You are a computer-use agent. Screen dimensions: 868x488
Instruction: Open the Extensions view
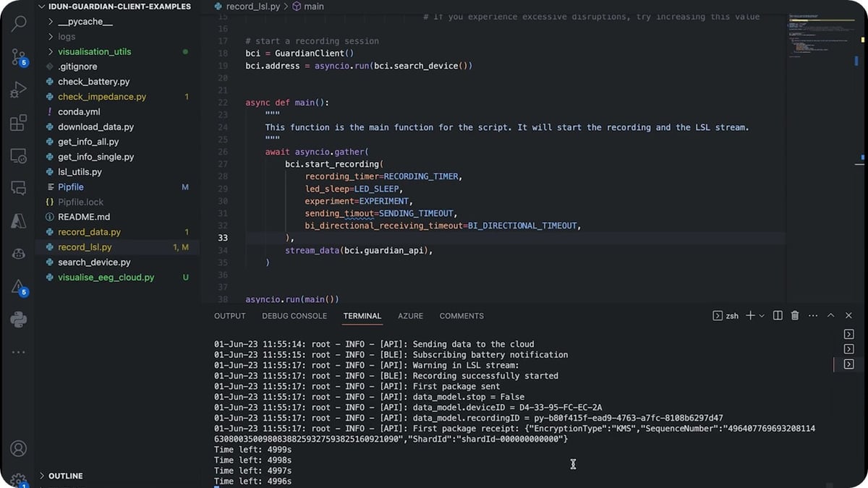point(19,123)
